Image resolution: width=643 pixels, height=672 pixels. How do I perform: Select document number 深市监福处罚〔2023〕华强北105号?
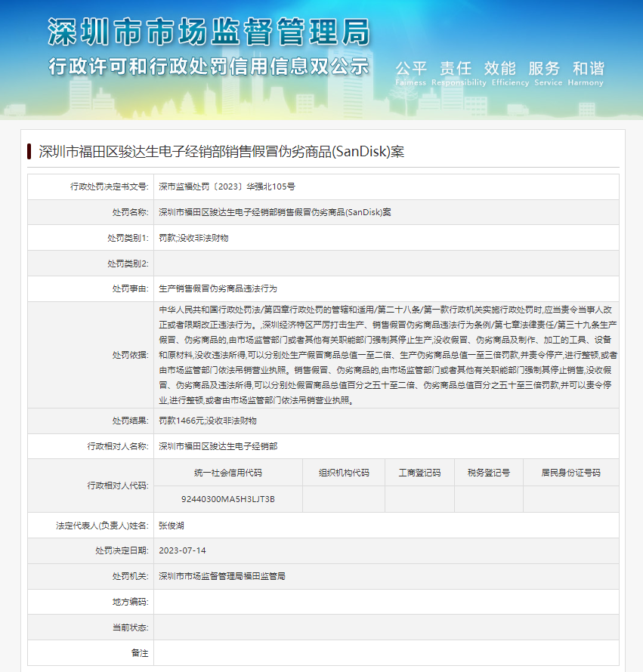pos(227,186)
